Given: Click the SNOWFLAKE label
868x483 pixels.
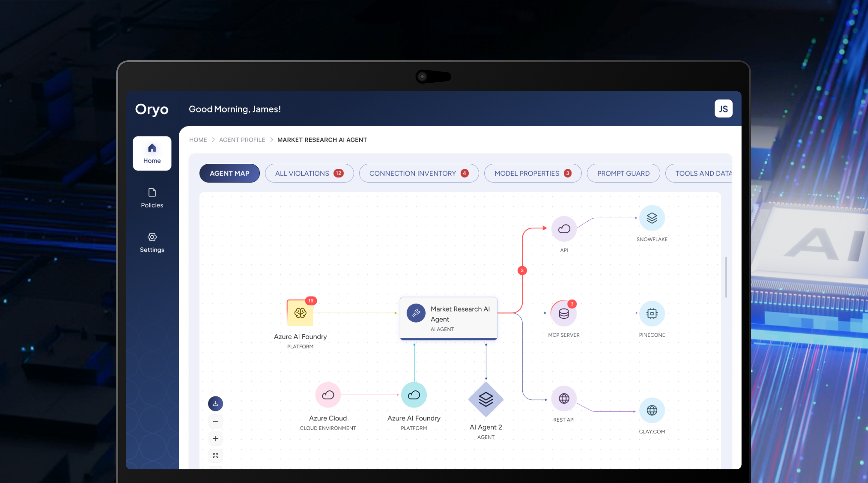Looking at the screenshot, I should point(652,239).
